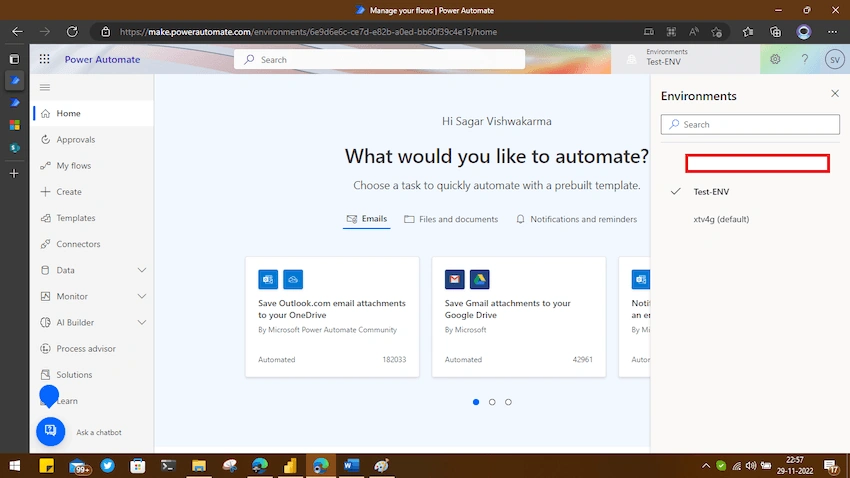Open the Edge sidebar tab actions icon
850x478 pixels.
15,59
